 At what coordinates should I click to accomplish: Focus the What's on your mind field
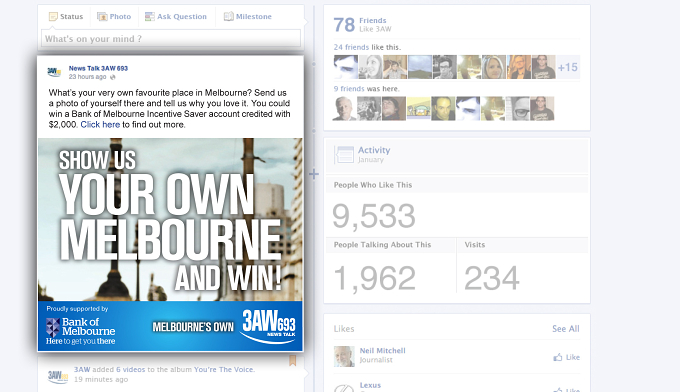pyautogui.click(x=171, y=38)
